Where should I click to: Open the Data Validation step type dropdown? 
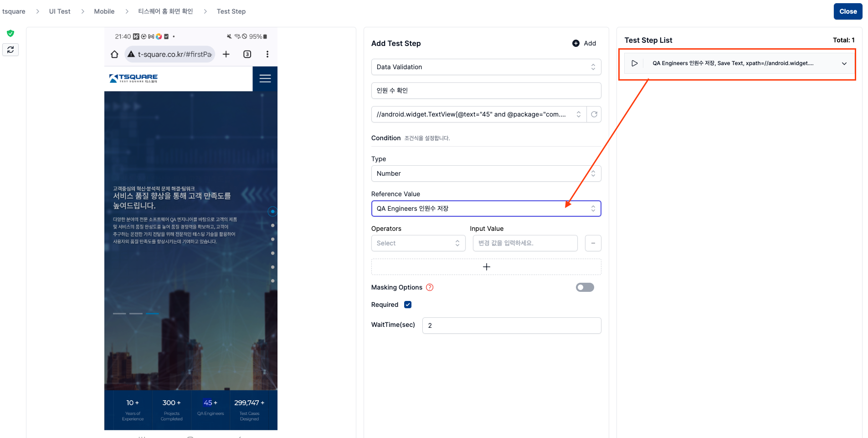click(486, 67)
